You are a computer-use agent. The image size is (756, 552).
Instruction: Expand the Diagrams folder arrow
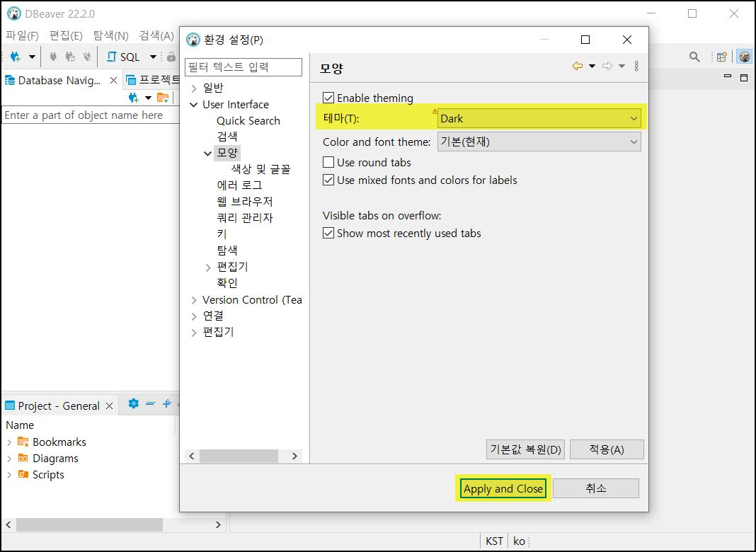pos(9,459)
